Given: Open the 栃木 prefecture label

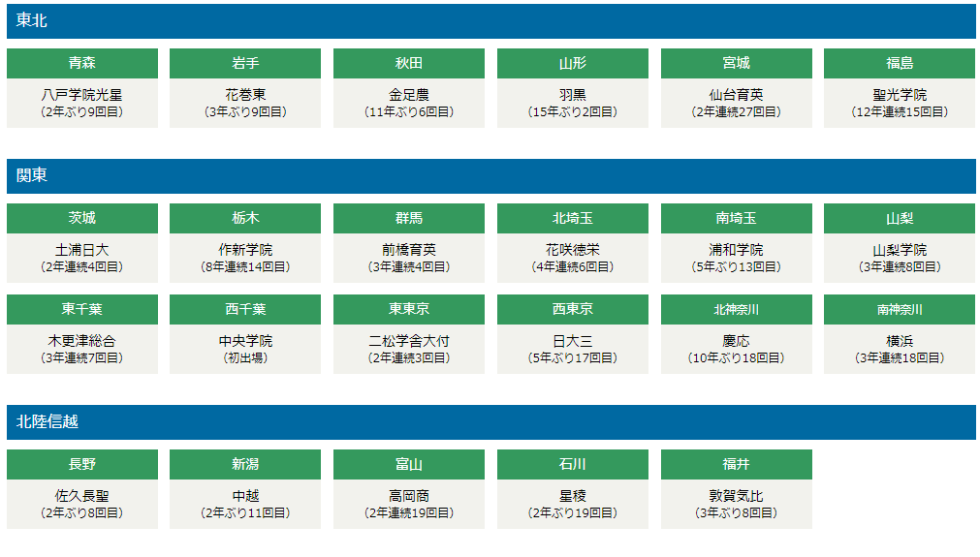Looking at the screenshot, I should [245, 218].
